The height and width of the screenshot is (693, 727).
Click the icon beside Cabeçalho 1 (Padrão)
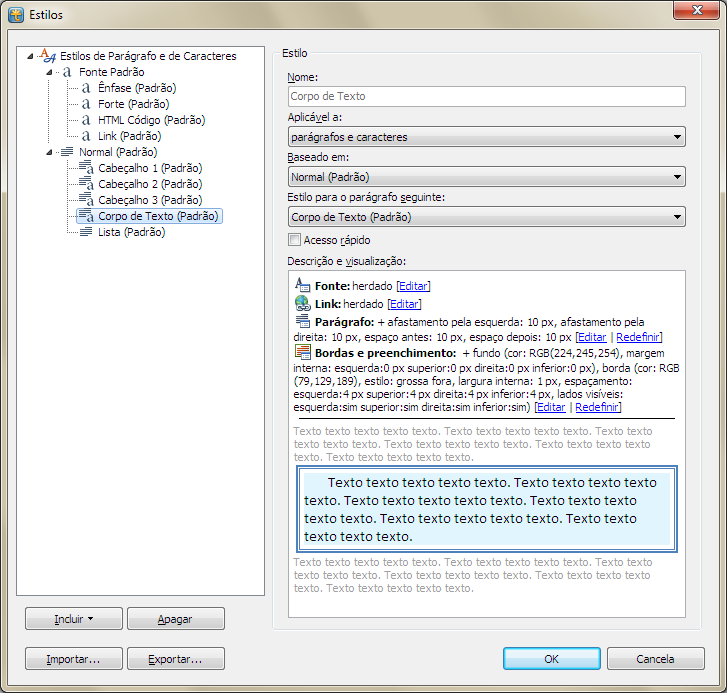click(86, 168)
